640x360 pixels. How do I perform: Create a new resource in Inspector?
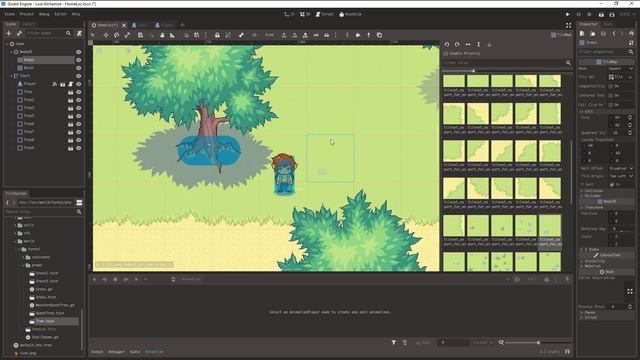pos(582,33)
